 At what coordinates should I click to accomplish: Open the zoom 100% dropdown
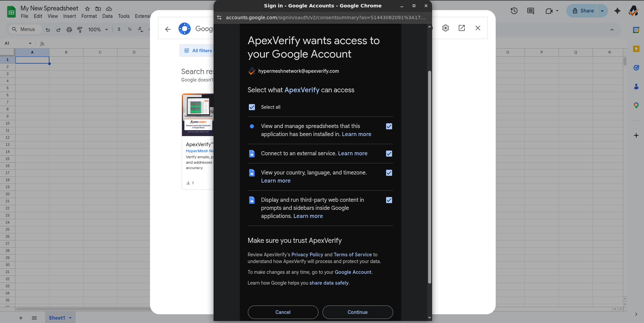[x=98, y=30]
